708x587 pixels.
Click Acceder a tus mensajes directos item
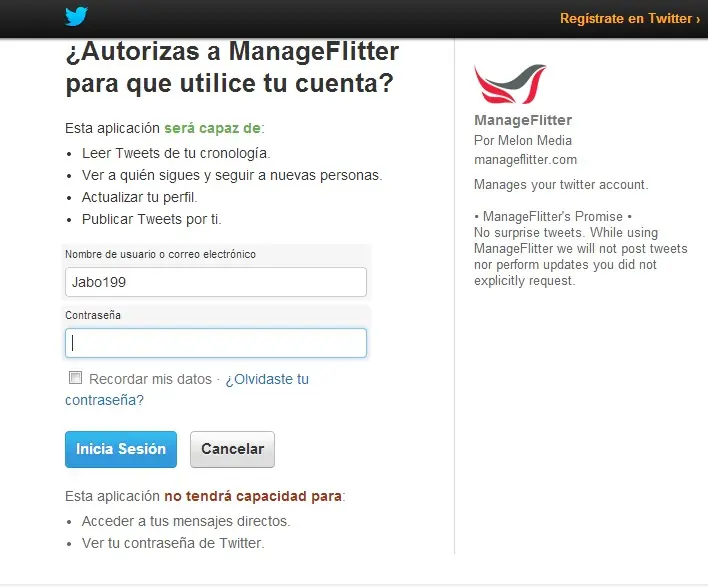point(186,521)
